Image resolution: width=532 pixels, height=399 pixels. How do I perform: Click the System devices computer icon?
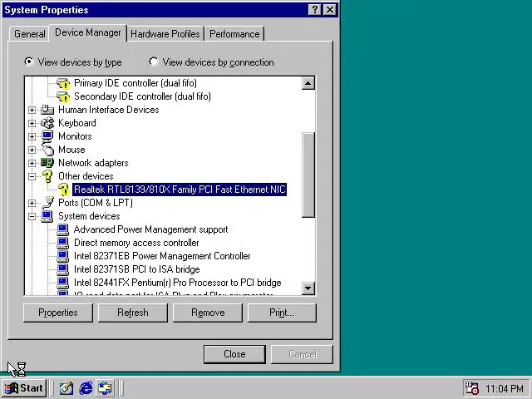[x=47, y=216]
